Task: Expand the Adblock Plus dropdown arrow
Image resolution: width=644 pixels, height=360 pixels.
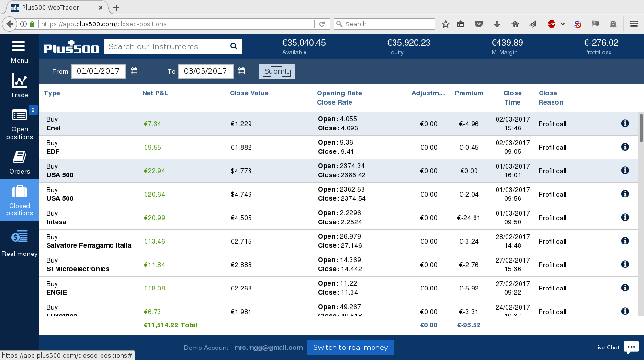Action: 563,24
